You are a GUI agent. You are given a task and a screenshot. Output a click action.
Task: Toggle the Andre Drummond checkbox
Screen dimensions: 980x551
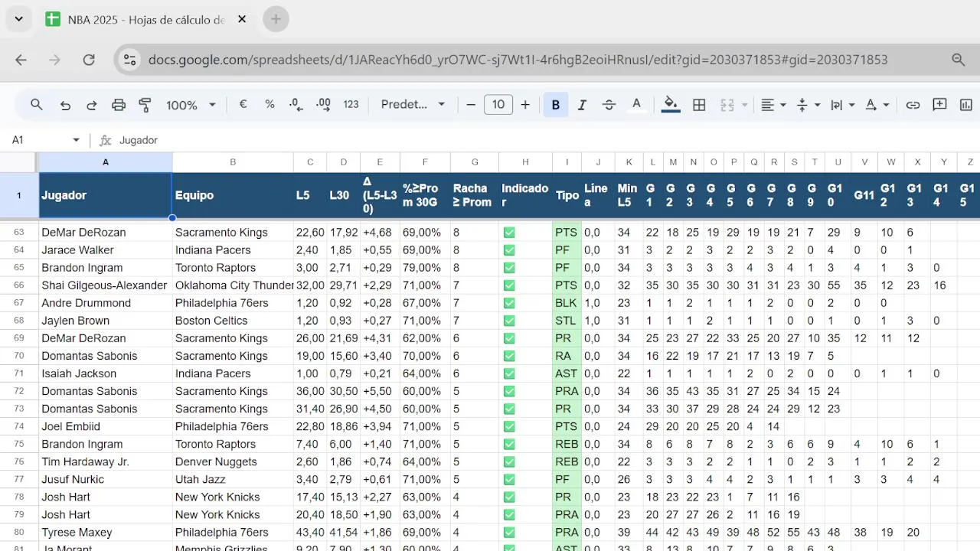509,303
